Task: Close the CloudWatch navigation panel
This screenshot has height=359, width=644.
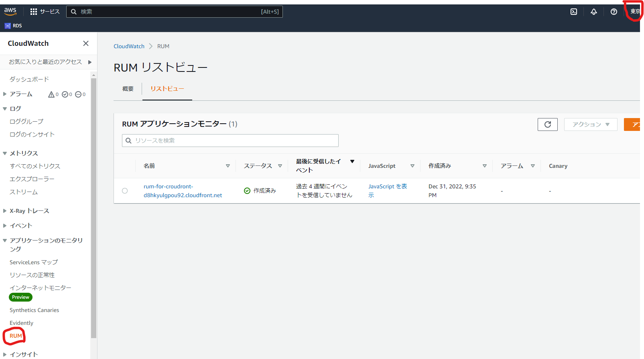Action: tap(86, 43)
